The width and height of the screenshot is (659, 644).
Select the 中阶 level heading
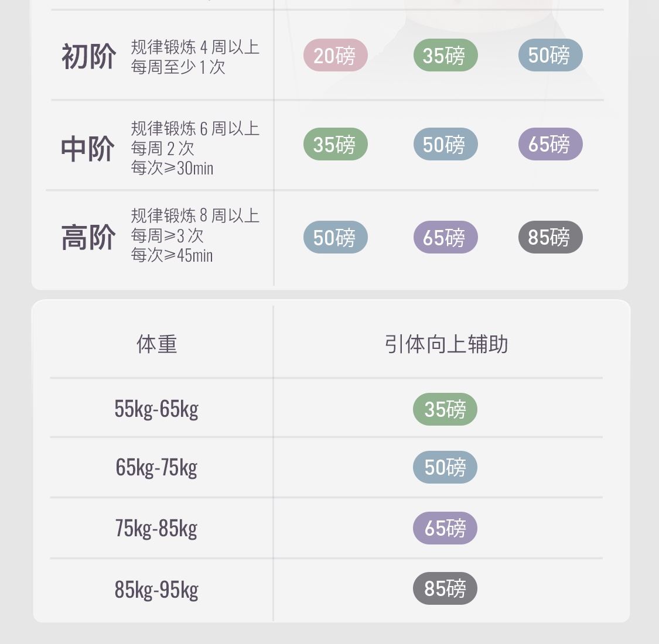88,149
